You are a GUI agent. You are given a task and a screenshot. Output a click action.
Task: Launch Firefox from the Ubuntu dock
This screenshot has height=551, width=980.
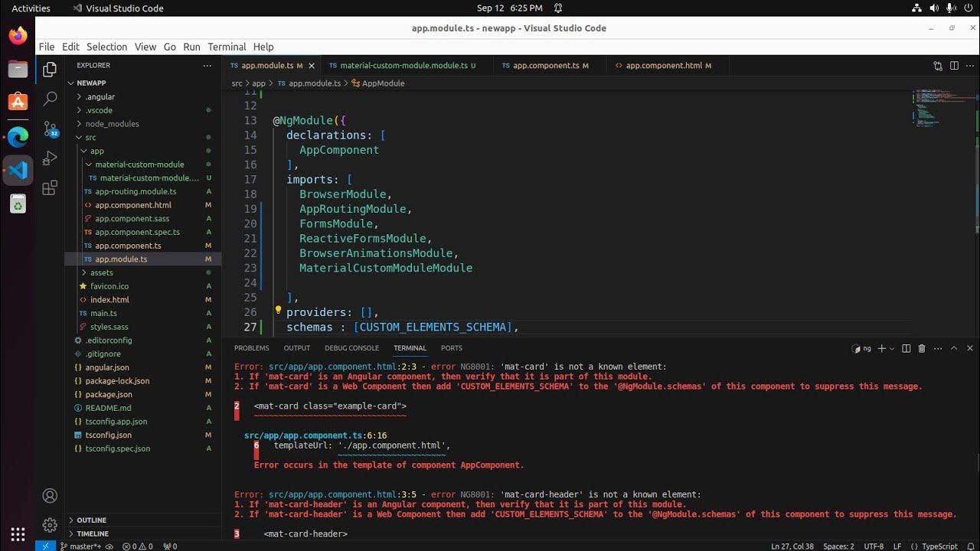[x=18, y=35]
